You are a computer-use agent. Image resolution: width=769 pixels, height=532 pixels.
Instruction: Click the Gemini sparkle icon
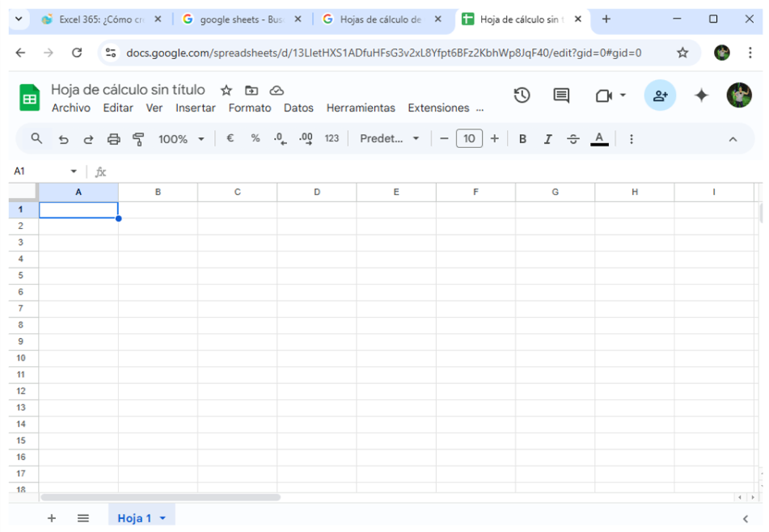701,95
